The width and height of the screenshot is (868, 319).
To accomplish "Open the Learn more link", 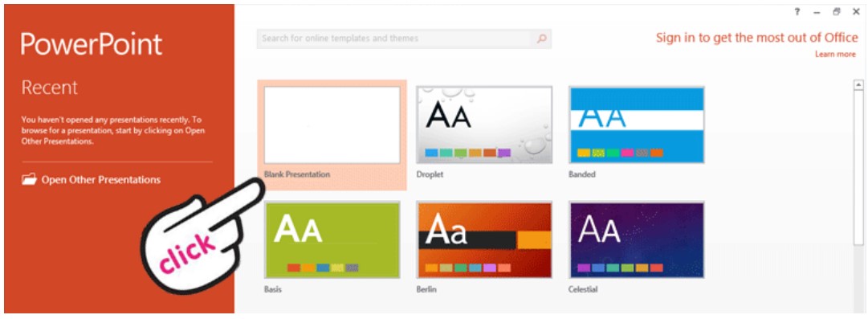I will point(835,55).
